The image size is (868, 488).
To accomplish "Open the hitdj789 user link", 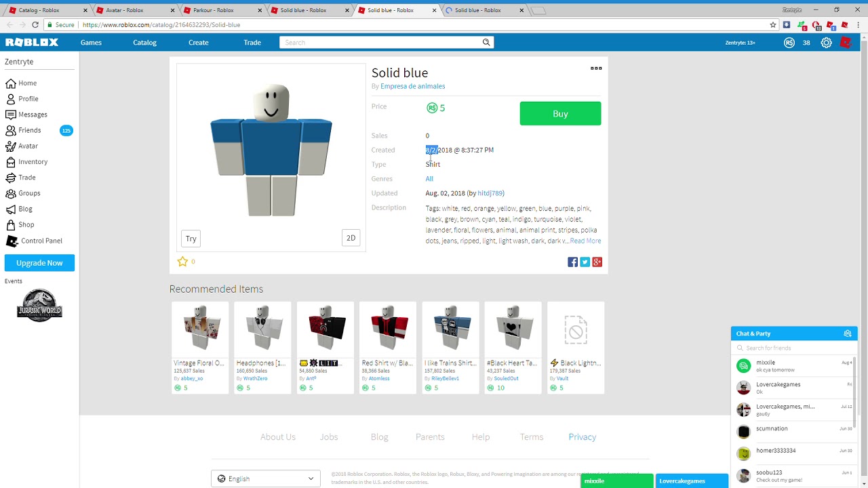I will 490,193.
